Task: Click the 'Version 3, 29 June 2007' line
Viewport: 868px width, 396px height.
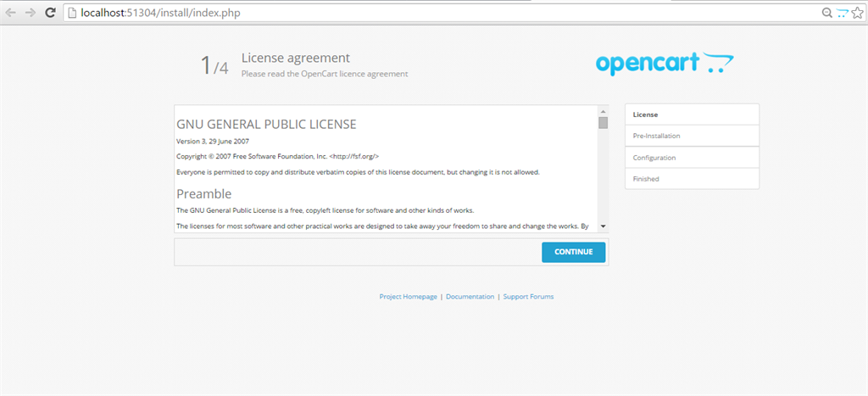Action: (x=213, y=142)
